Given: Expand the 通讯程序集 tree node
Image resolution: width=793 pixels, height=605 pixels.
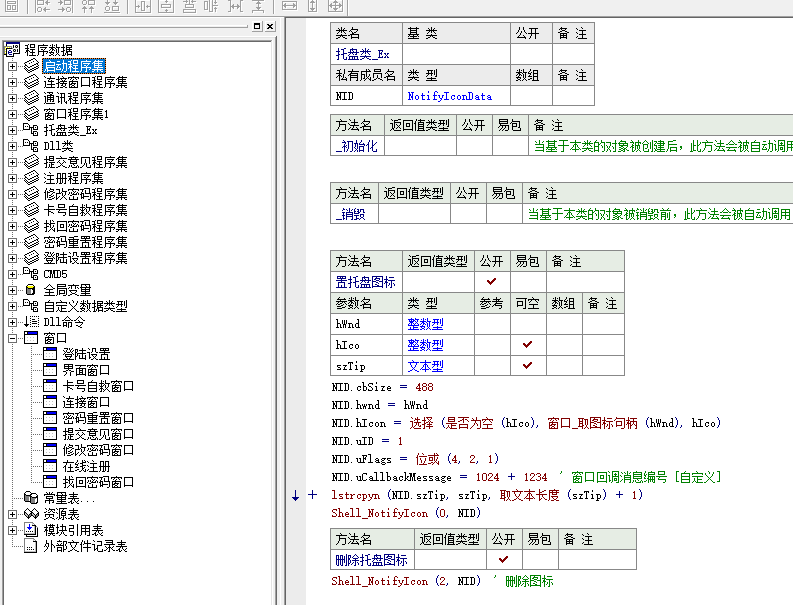Looking at the screenshot, I should click(13, 98).
